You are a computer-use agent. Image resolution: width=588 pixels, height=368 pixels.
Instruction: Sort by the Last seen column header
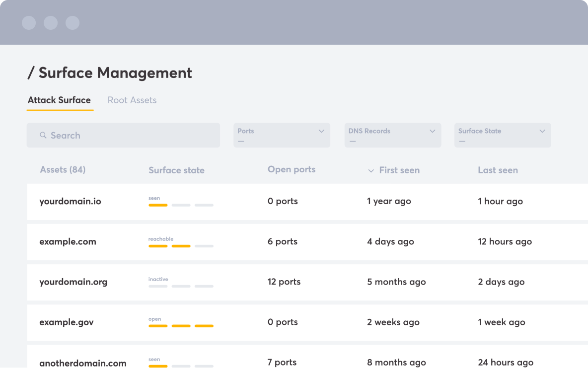click(498, 170)
